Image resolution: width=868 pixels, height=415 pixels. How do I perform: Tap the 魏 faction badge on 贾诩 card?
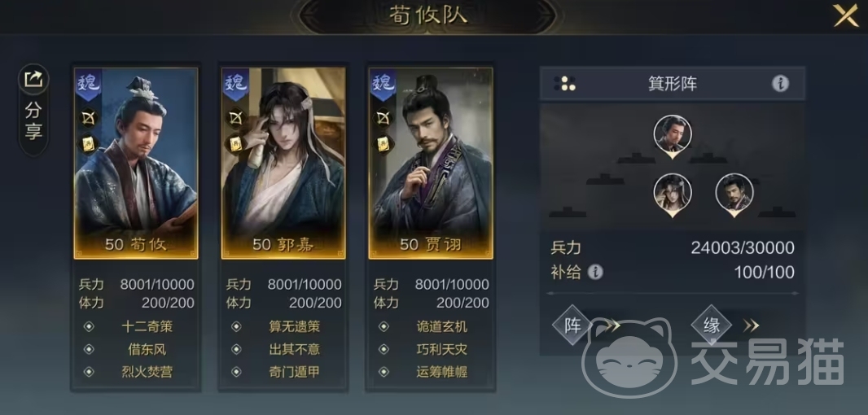pos(383,85)
